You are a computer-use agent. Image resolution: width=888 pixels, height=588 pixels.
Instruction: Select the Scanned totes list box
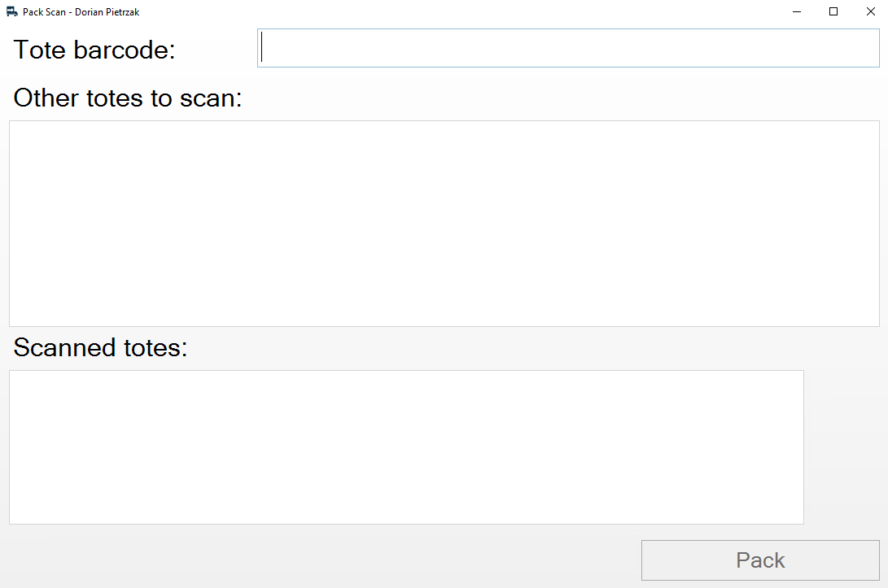[x=406, y=447]
